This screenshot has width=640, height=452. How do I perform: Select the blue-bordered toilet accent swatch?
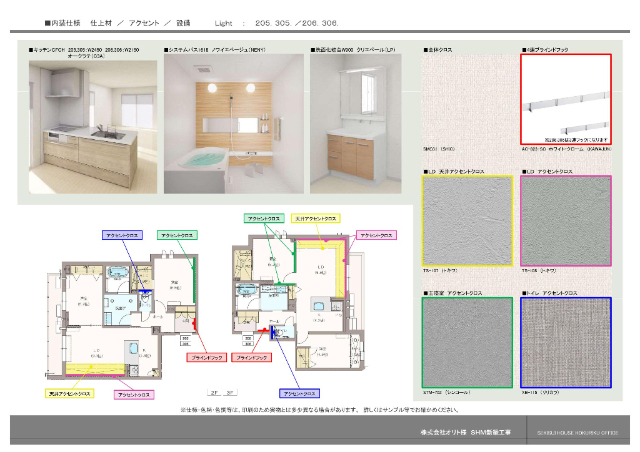(x=565, y=342)
